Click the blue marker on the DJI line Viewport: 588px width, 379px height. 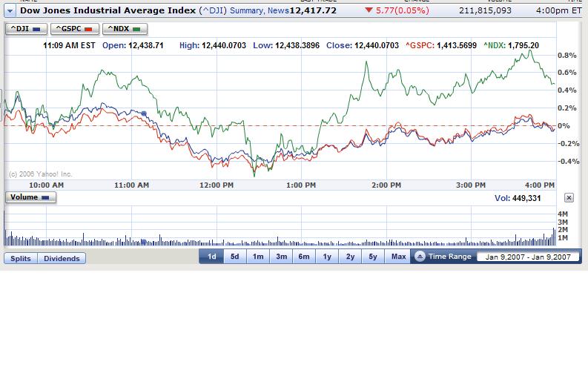pos(144,113)
